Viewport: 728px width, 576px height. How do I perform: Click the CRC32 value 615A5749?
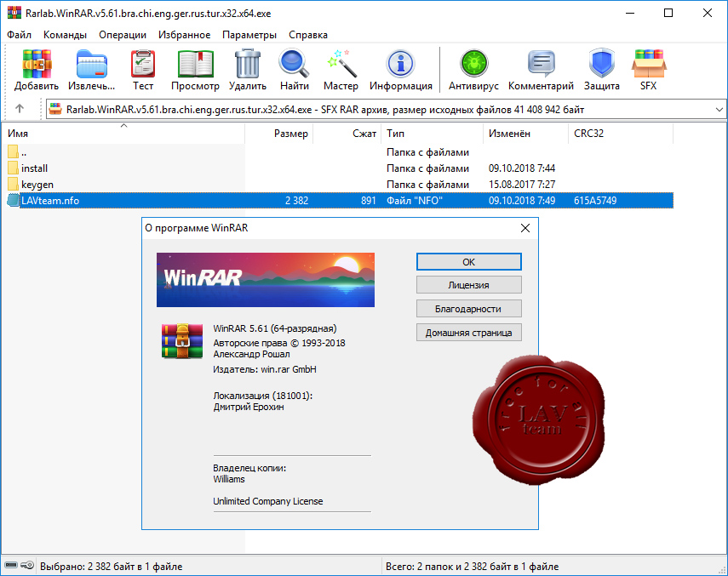tap(595, 201)
